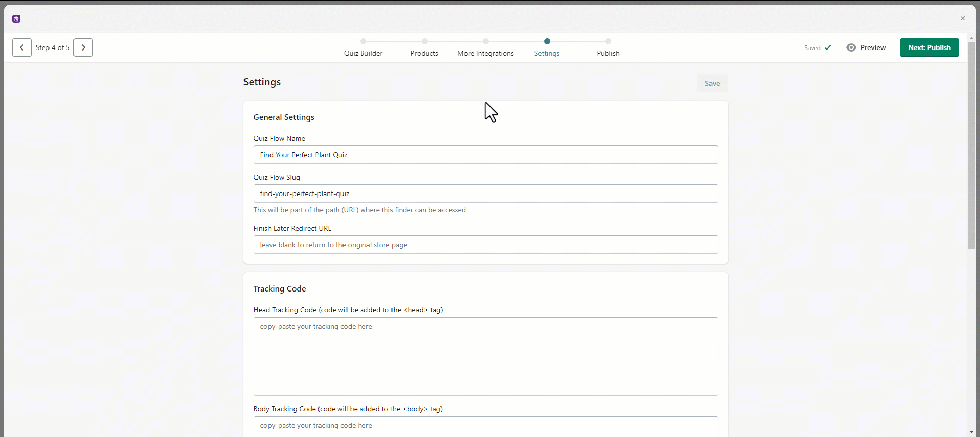Edit the Quiz Flow Slug field
The image size is (980, 437).
click(485, 193)
